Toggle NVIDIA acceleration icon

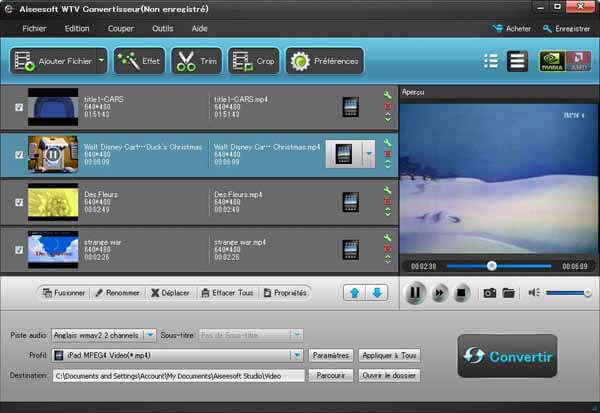(x=552, y=61)
